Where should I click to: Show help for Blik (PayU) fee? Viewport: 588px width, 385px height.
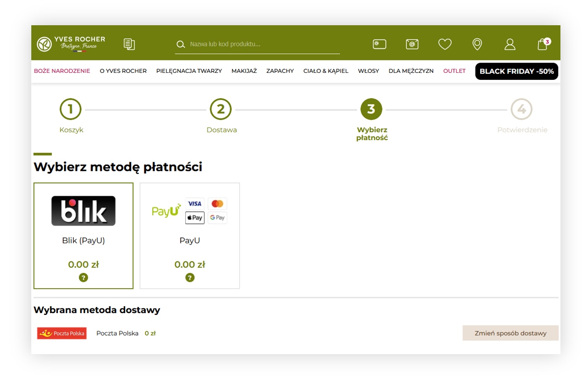click(84, 278)
